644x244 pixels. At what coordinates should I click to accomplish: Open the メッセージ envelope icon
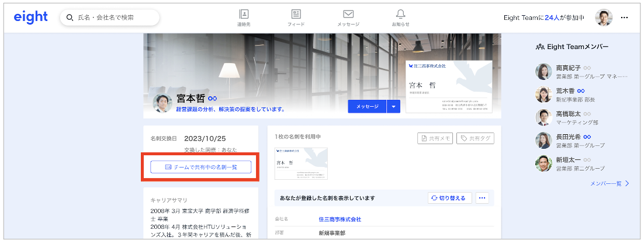coord(348,17)
